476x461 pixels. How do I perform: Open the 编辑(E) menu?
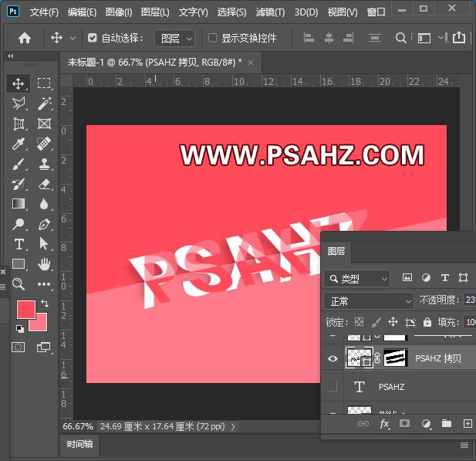tap(82, 12)
